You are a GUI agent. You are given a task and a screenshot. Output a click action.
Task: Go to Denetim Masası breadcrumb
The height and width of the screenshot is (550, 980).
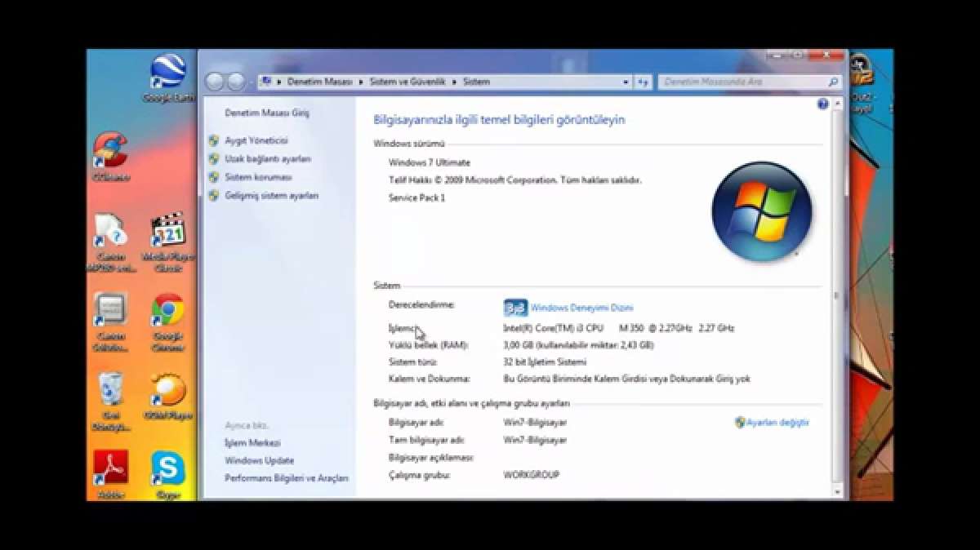point(319,82)
